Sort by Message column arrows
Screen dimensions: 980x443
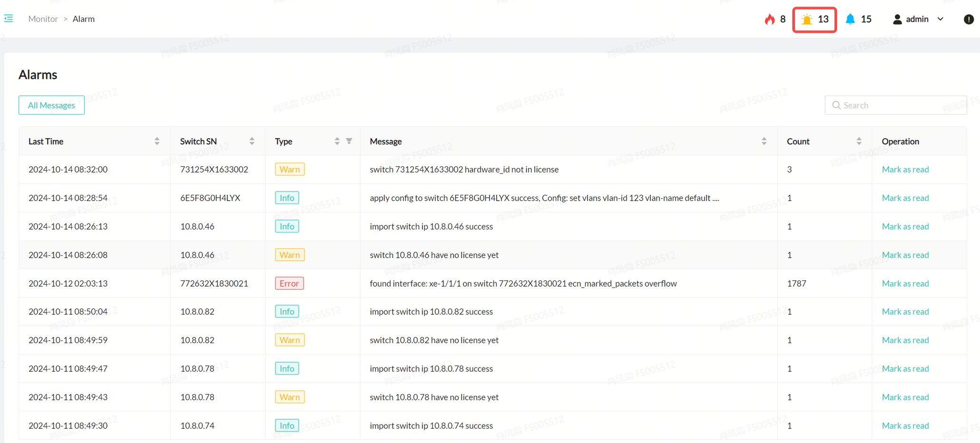(x=764, y=141)
